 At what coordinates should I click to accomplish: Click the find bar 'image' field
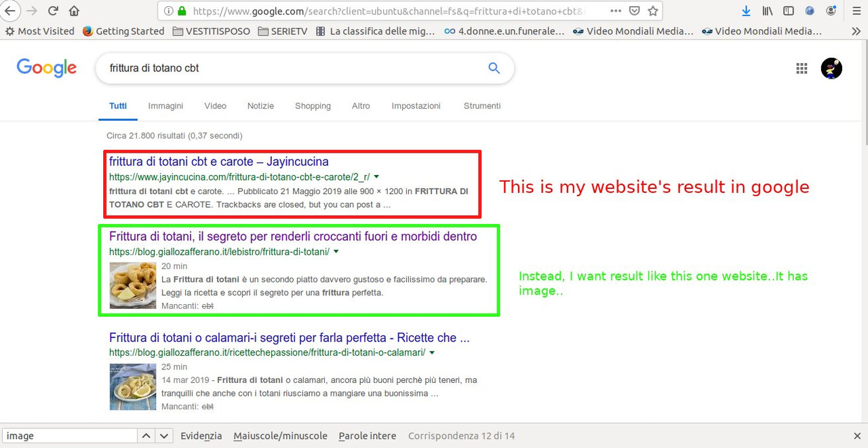coord(69,436)
